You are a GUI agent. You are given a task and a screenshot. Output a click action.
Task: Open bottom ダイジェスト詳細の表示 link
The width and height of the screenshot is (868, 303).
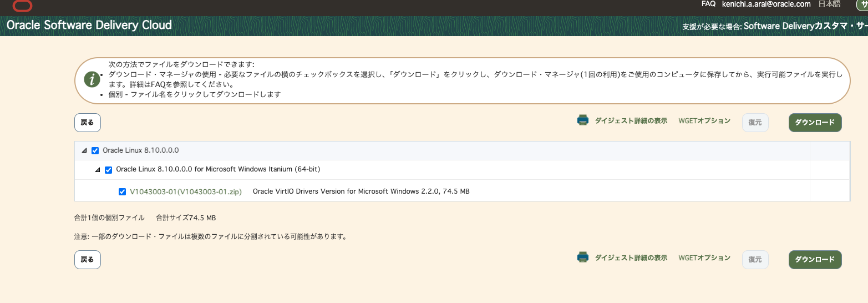tap(631, 257)
